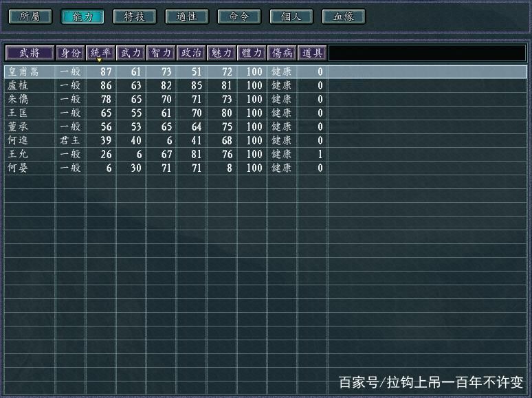
Task: Sort by 身份 column header
Action: pyautogui.click(x=70, y=53)
